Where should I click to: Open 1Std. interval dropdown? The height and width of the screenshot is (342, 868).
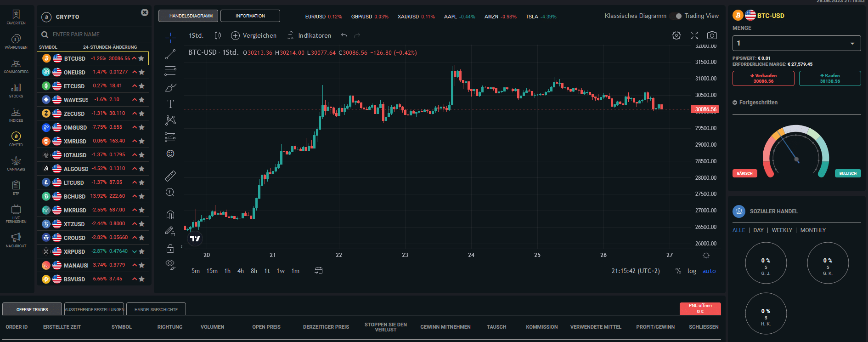(x=196, y=35)
